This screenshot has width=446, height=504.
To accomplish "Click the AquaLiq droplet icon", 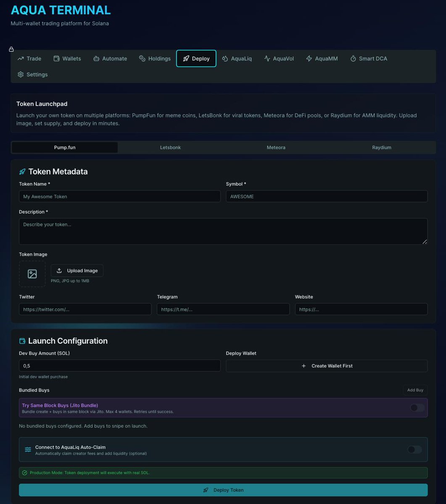I will point(225,58).
